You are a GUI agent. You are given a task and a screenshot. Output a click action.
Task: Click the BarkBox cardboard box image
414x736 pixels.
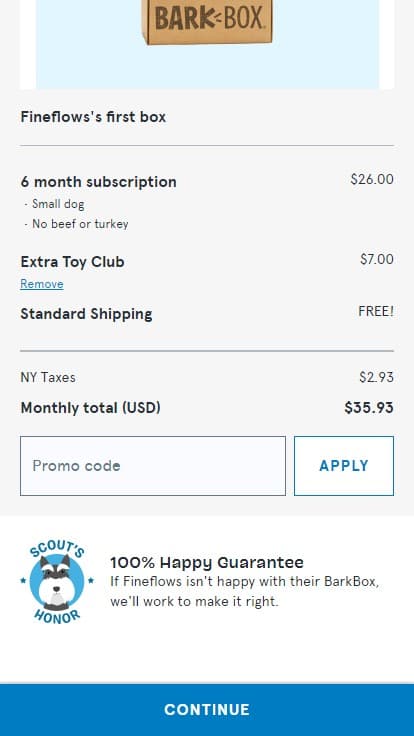[x=207, y=22]
